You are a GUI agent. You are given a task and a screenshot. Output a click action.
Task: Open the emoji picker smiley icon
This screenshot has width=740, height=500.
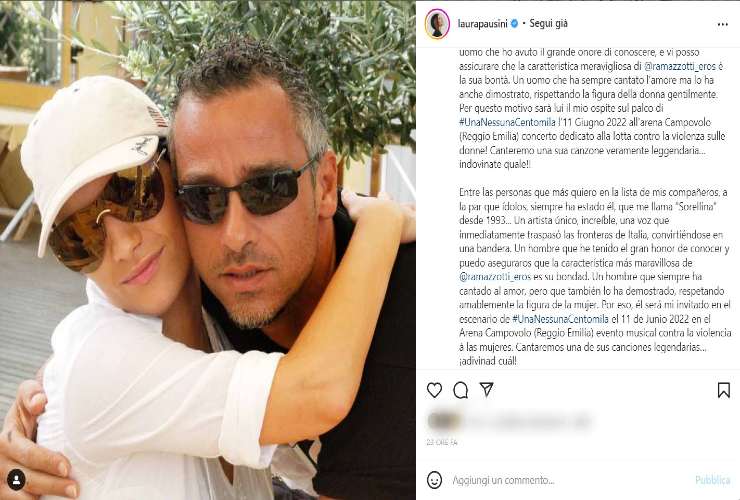pyautogui.click(x=434, y=480)
